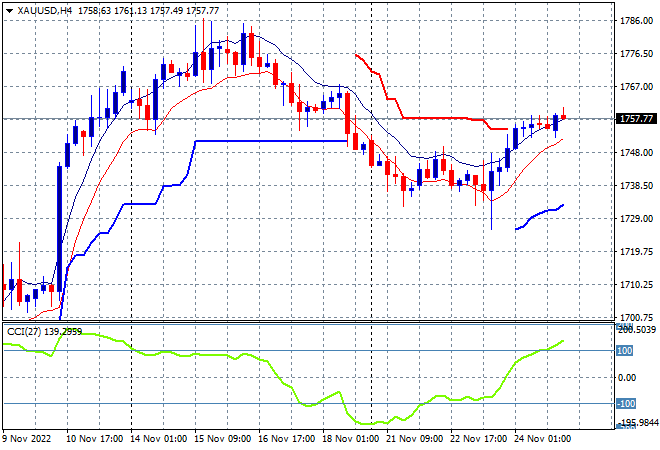Click the 16 Nov 17:00 time label

[x=287, y=439]
